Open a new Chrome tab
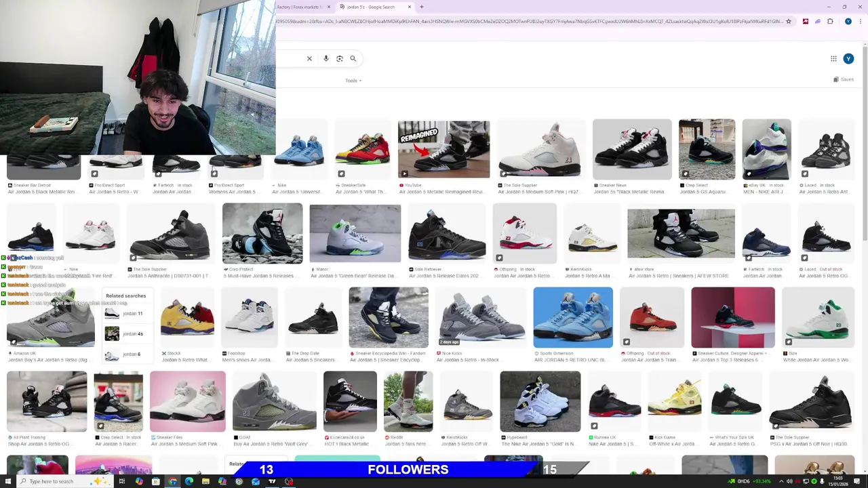The image size is (868, 488). tap(422, 7)
